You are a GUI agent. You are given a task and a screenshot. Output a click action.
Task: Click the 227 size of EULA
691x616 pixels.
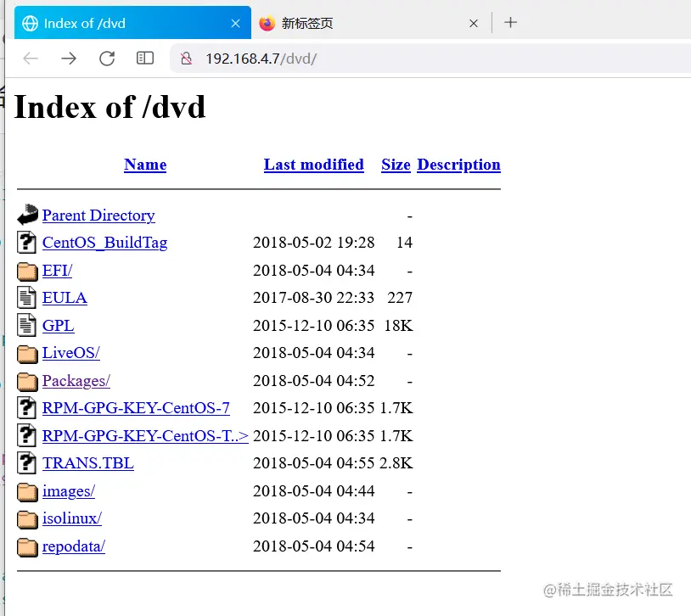pyautogui.click(x=400, y=298)
